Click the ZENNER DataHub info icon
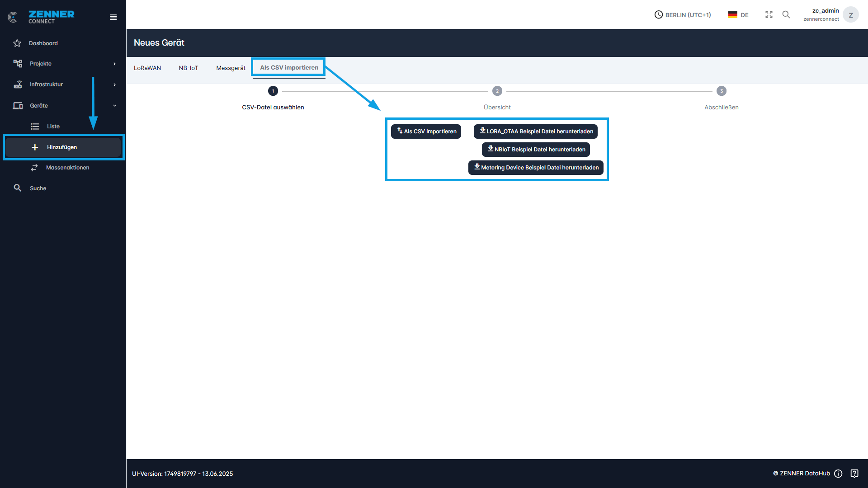The image size is (868, 488). [x=839, y=473]
